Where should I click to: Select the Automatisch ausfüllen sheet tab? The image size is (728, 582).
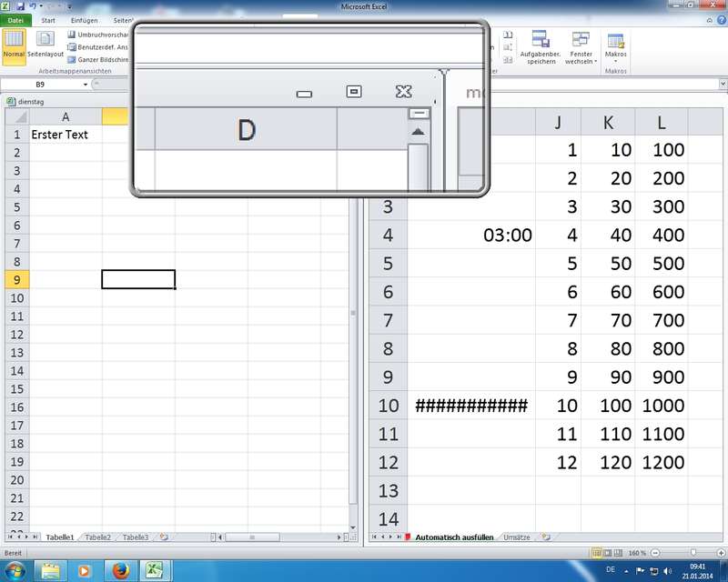tap(453, 537)
